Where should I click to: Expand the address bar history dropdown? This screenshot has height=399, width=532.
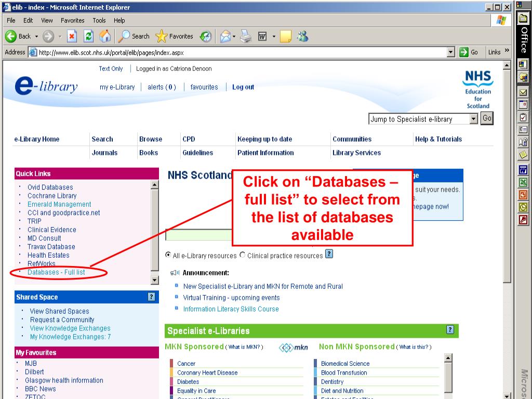[450, 52]
